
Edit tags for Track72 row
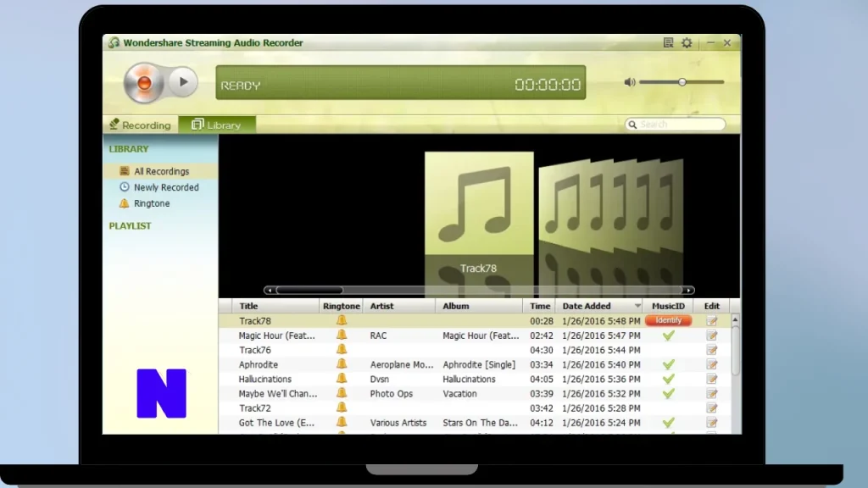(x=712, y=408)
